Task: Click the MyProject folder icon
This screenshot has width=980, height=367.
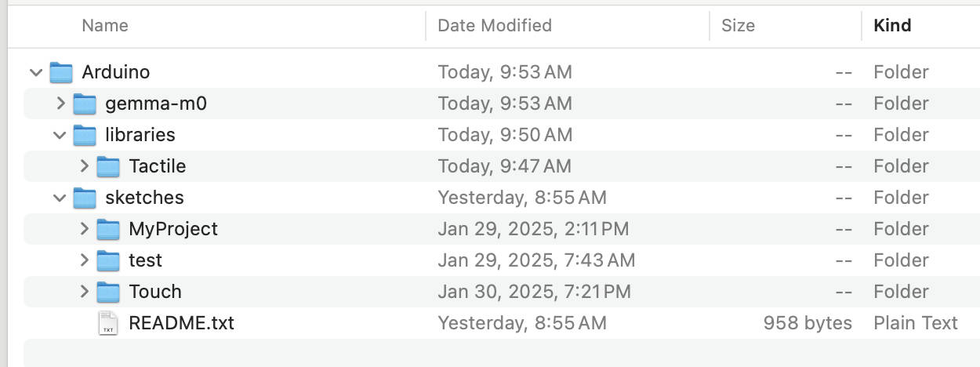Action: coord(108,229)
